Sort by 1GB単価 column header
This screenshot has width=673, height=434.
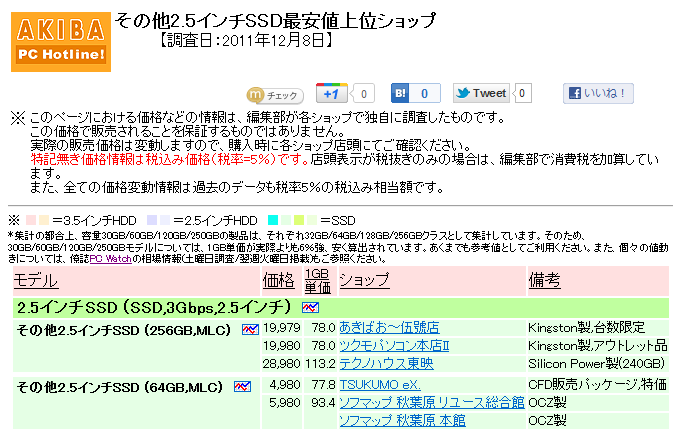318,281
